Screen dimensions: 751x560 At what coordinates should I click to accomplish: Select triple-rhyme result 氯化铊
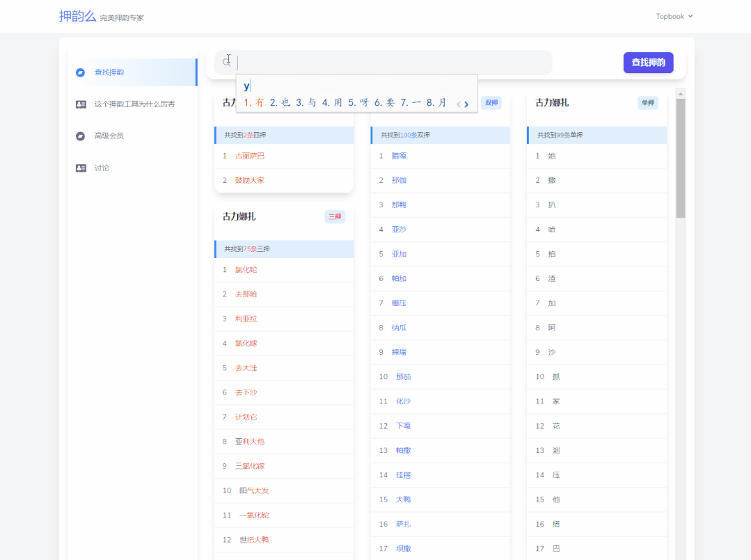[x=246, y=270]
